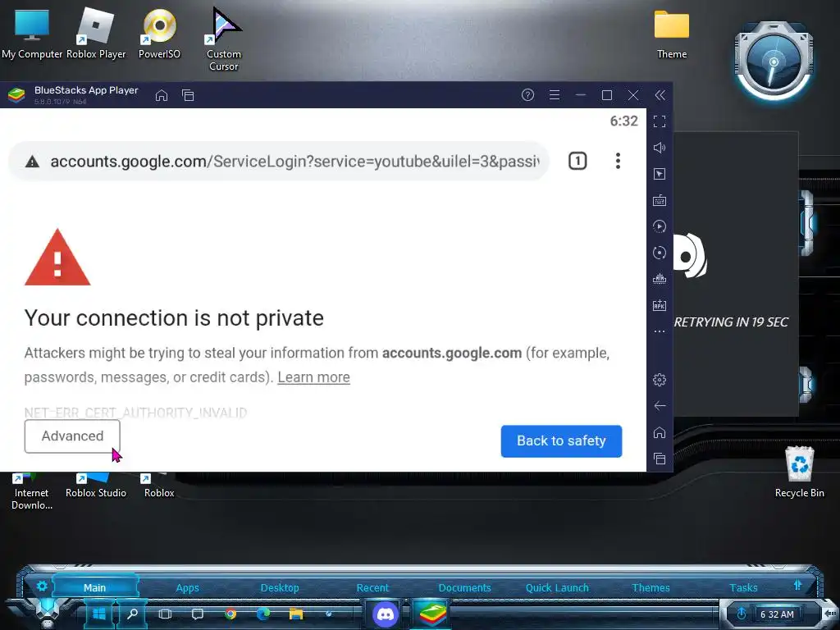Click the sync rotate icon in BlueStacks sidebar
This screenshot has height=630, width=840.
point(660,253)
